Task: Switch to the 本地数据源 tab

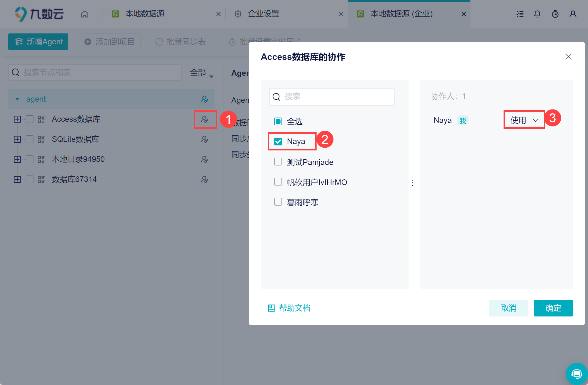Action: pyautogui.click(x=145, y=14)
